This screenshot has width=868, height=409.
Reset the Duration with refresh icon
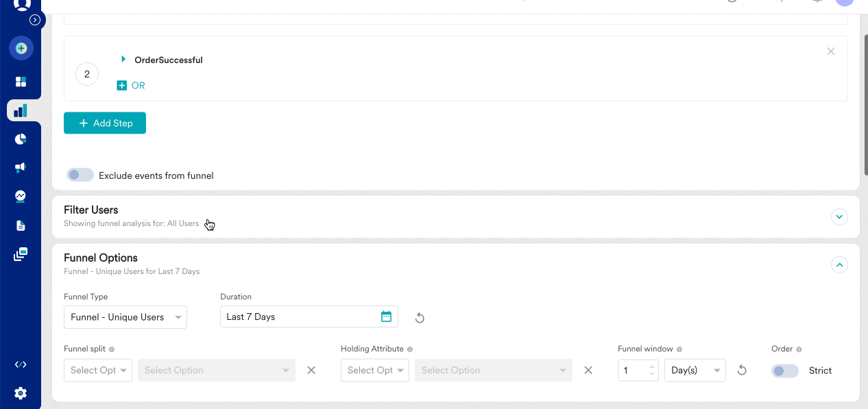point(420,318)
